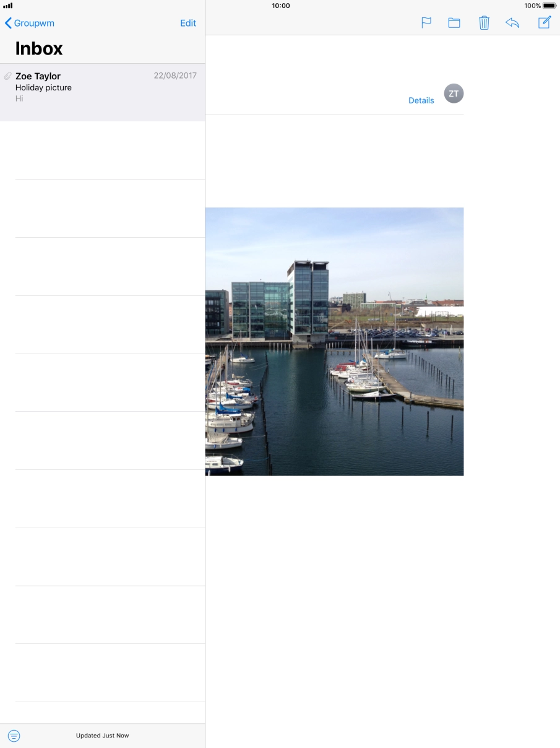The height and width of the screenshot is (748, 560).
Task: Tap the Updated Just Now status
Action: [x=102, y=736]
